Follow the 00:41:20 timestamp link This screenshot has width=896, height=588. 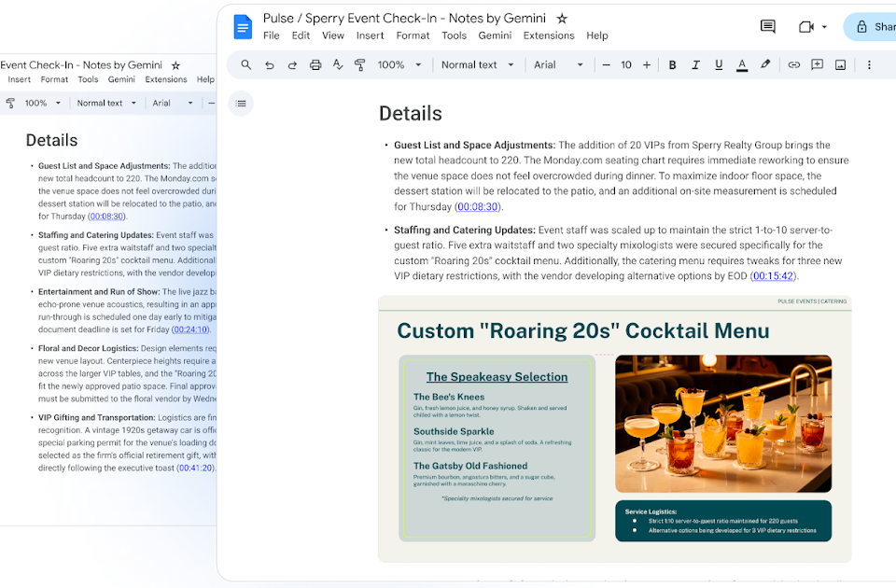click(x=195, y=468)
